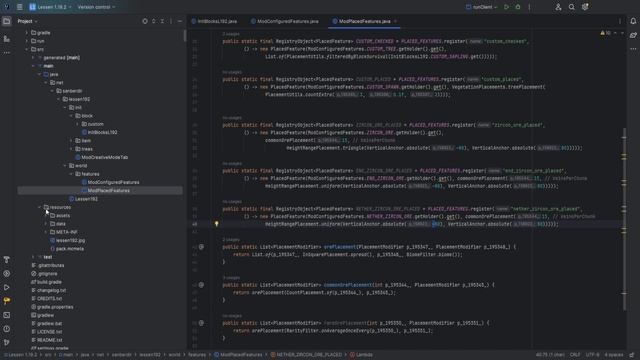Open Project panel options menu
Viewport: 640px width, 360px height.
(x=171, y=21)
